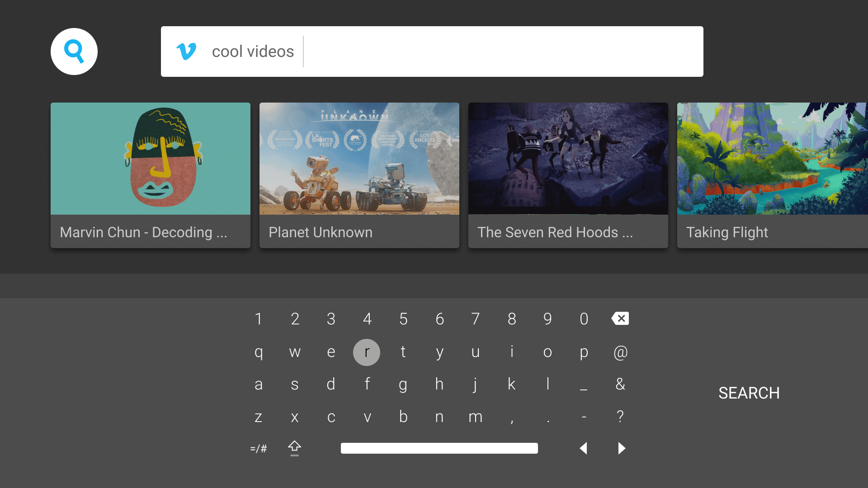This screenshot has width=868, height=488.
Task: Tap the 'c' letter key
Action: pos(331,417)
